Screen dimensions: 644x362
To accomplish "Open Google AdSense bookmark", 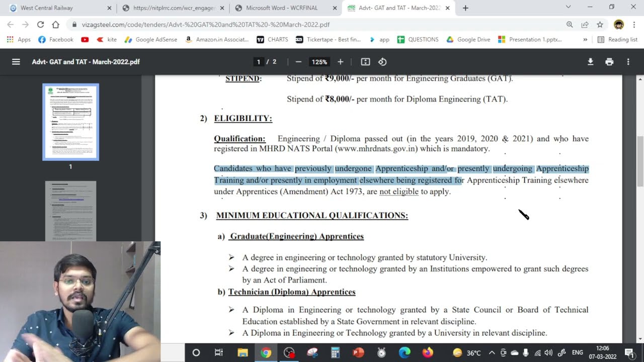I will [x=150, y=39].
